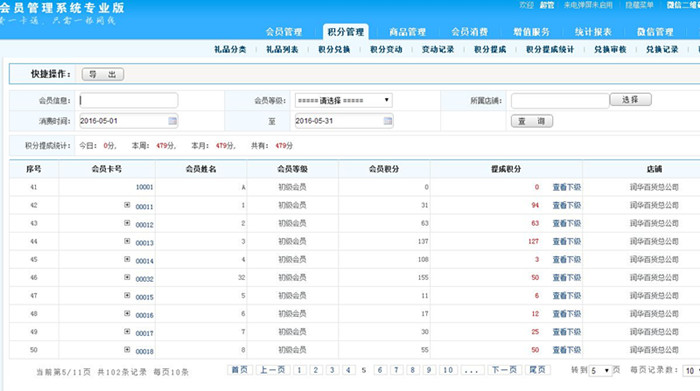Open the calendar picker for start date 2016-05-01
Image resolution: width=700 pixels, height=391 pixels.
pyautogui.click(x=172, y=121)
